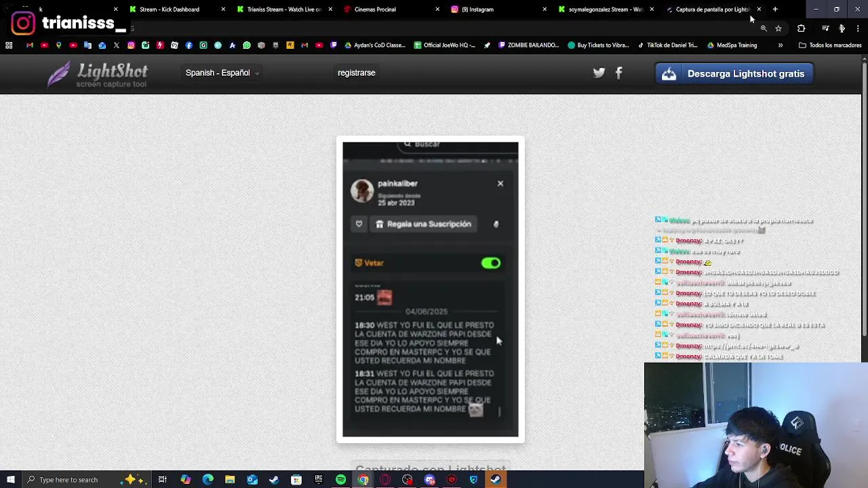Expand the Spanish - Español language dropdown
Image resolution: width=868 pixels, height=488 pixels.
pos(222,73)
